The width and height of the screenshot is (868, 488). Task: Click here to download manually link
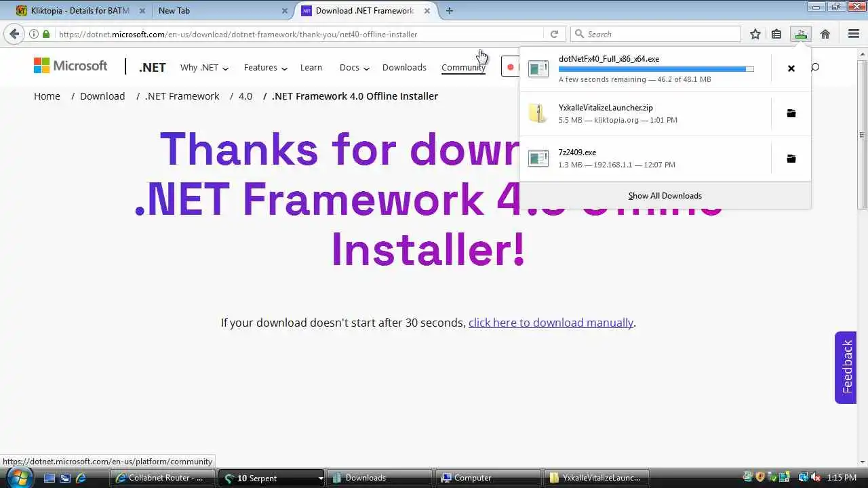[x=551, y=323]
